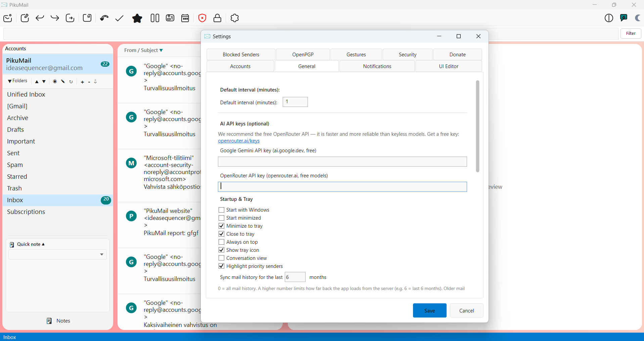Click the checkmark toolbar icon
The height and width of the screenshot is (341, 644).
pyautogui.click(x=119, y=18)
